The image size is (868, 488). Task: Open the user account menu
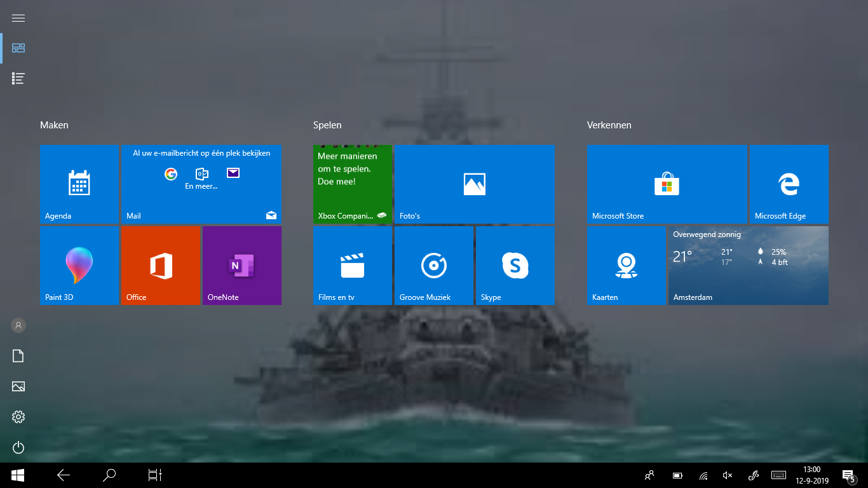(x=18, y=325)
